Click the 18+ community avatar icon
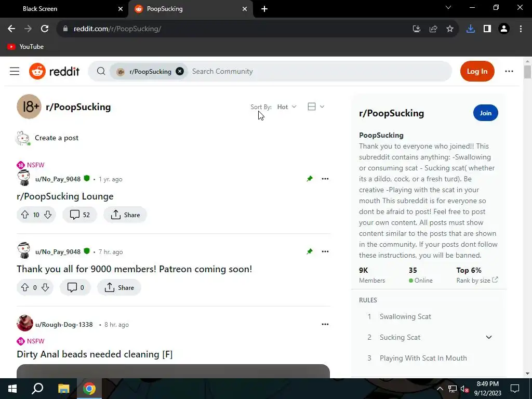 (x=29, y=107)
